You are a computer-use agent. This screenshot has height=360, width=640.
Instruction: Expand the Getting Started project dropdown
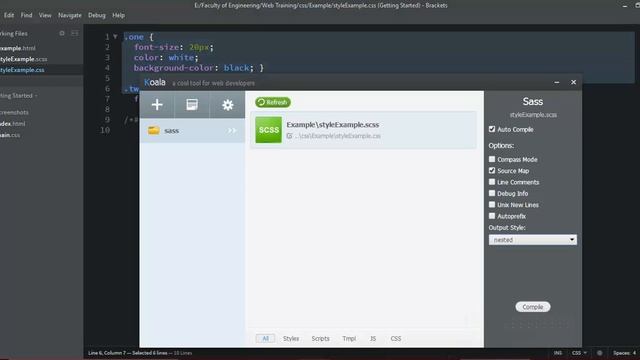point(19,96)
